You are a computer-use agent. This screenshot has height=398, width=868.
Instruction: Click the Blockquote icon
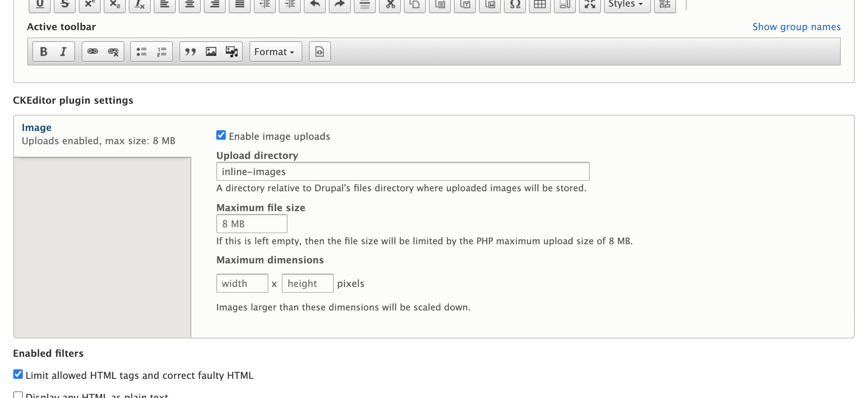(190, 51)
